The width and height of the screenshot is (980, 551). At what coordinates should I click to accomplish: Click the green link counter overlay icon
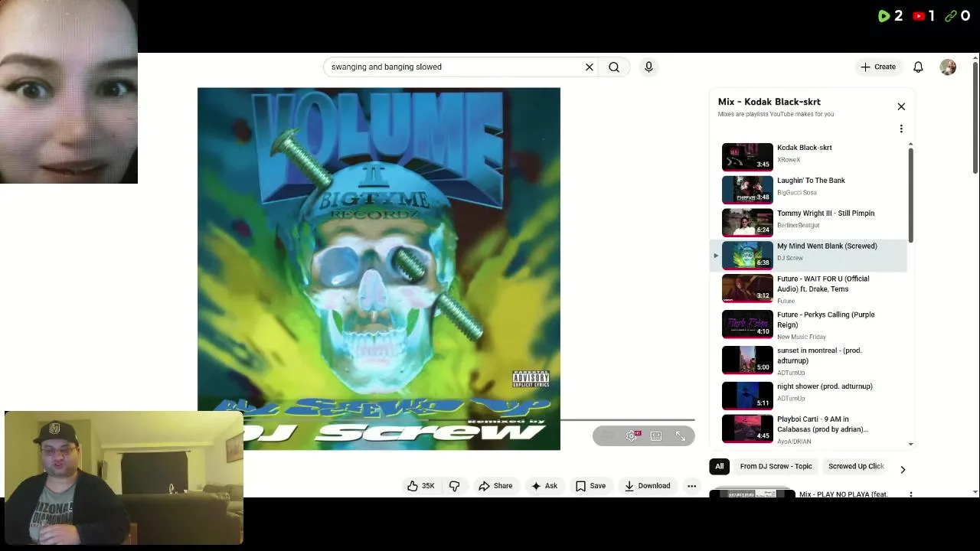951,16
